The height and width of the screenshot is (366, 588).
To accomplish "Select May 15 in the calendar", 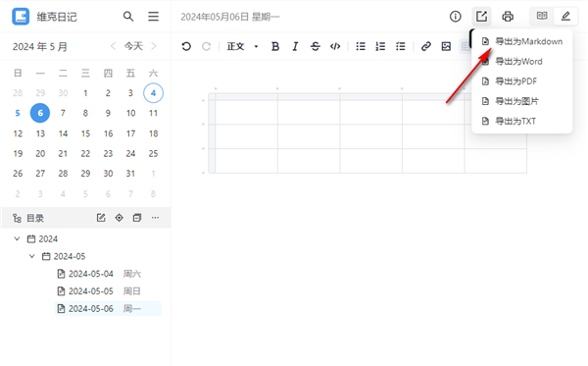I will click(85, 133).
